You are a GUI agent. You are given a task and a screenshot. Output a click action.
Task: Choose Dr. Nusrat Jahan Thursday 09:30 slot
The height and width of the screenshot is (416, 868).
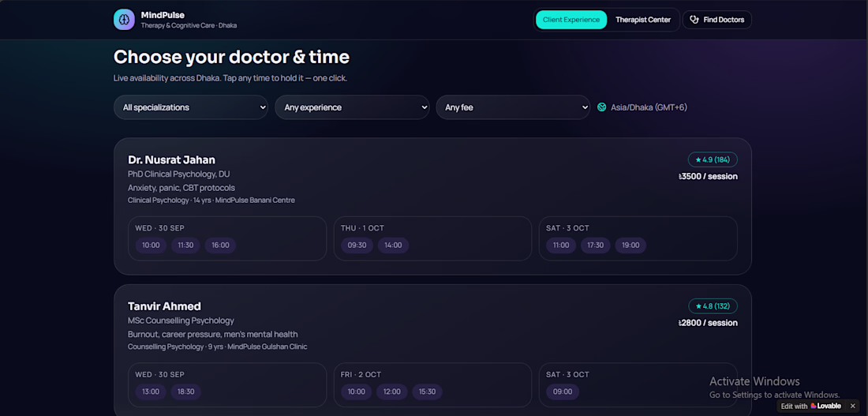357,245
